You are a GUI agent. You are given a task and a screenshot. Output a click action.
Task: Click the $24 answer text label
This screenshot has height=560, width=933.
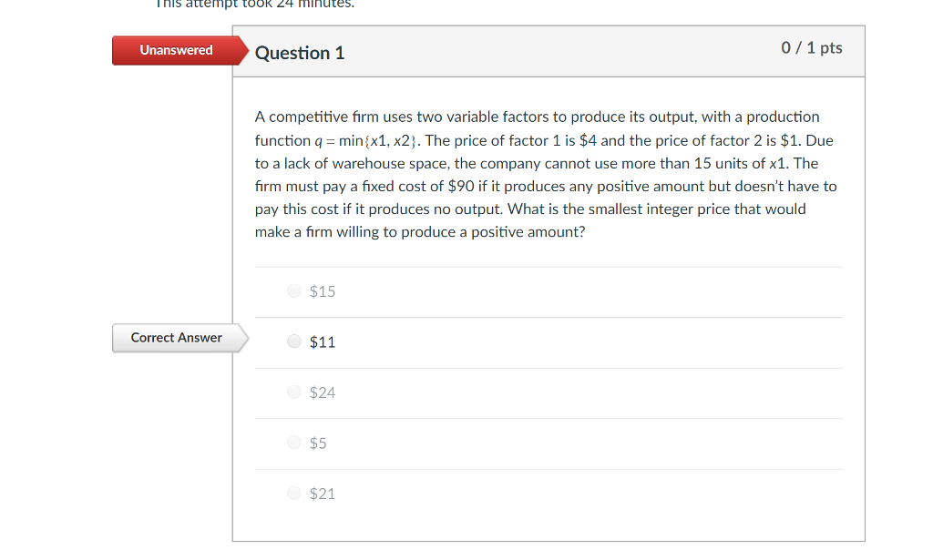[323, 392]
